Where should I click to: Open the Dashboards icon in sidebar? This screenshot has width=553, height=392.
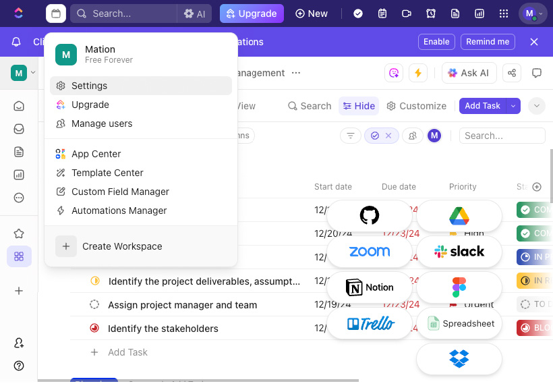coord(19,175)
